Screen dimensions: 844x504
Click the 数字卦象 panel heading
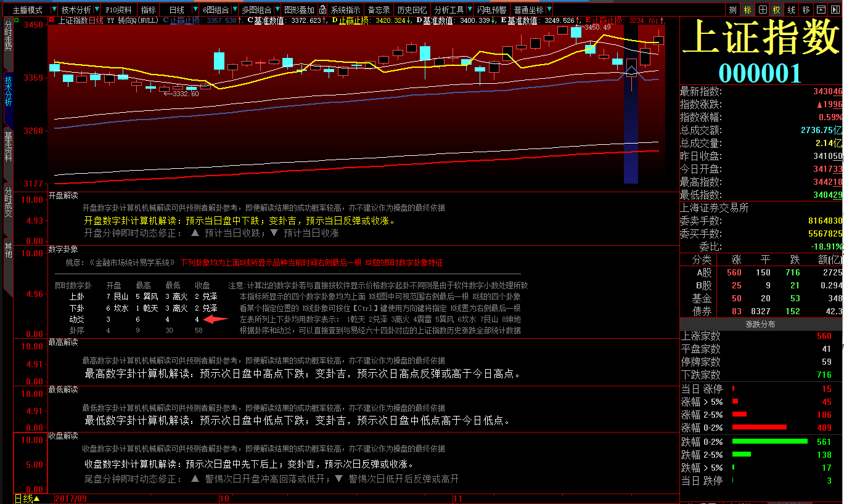pyautogui.click(x=64, y=250)
